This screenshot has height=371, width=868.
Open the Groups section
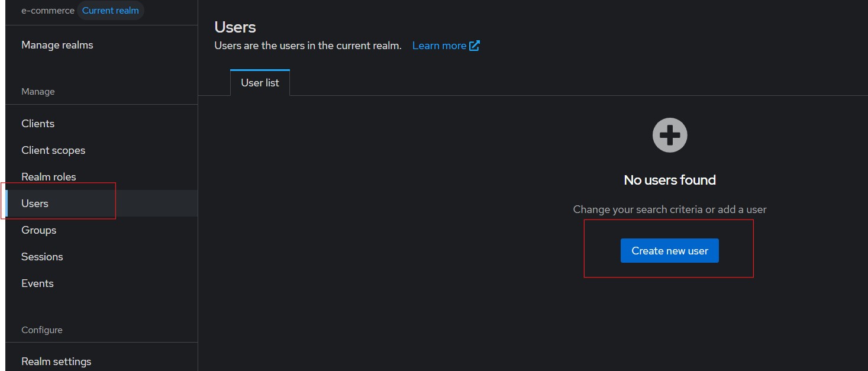38,230
